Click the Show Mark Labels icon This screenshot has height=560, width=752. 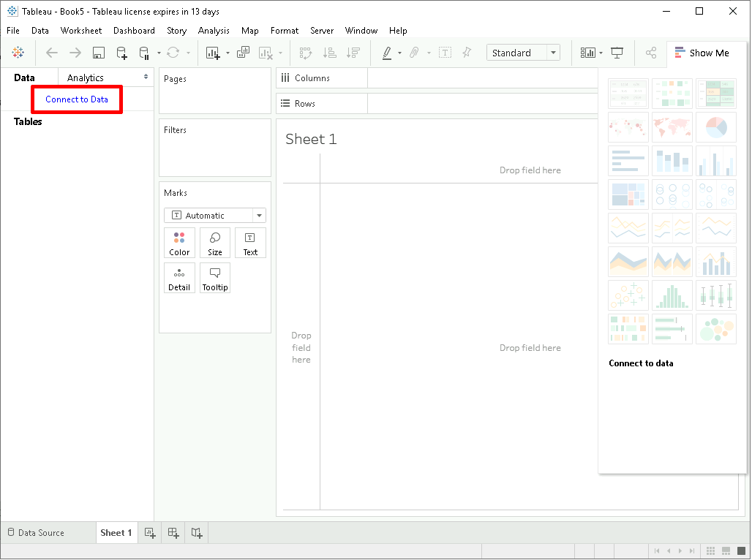[x=445, y=53]
